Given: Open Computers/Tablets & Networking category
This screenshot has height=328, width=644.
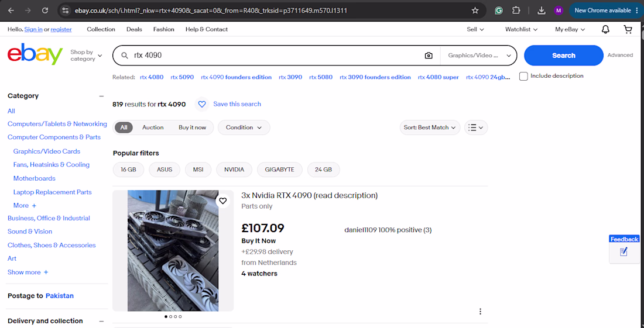Looking at the screenshot, I should (x=57, y=124).
